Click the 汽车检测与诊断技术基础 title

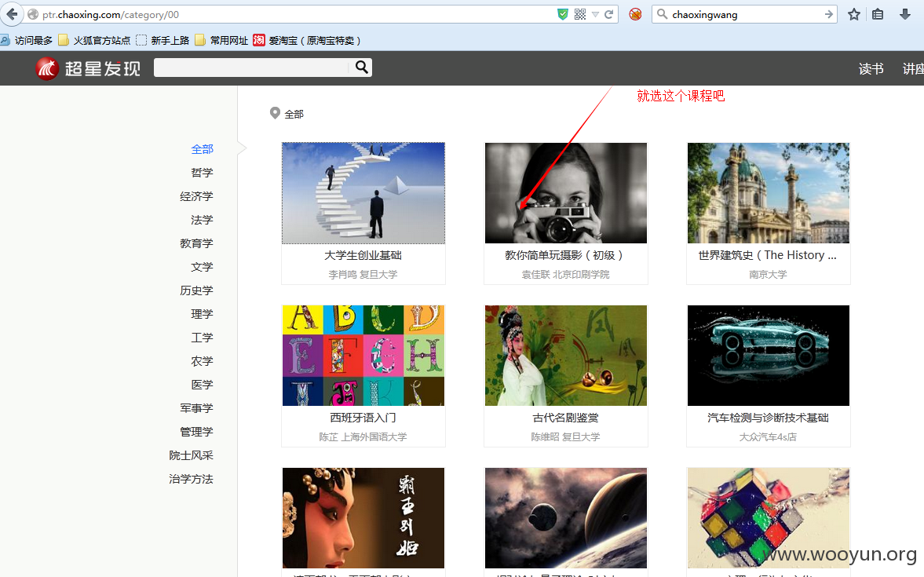click(x=768, y=418)
